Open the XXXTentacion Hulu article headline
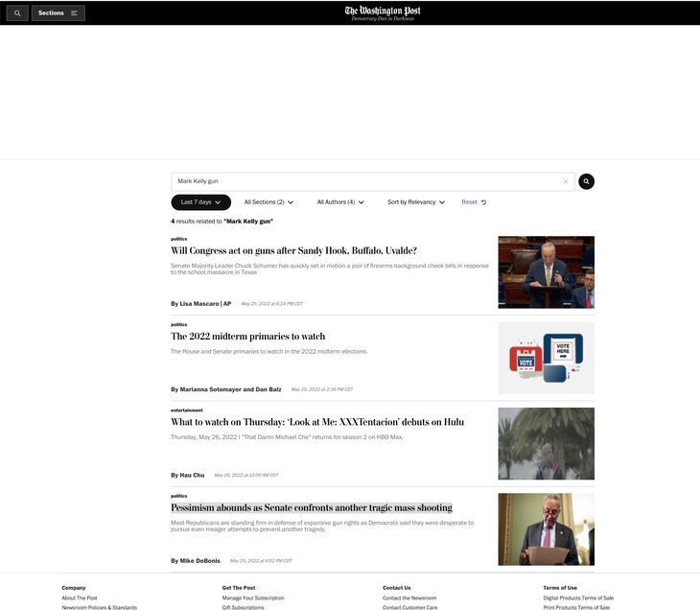 click(x=317, y=422)
